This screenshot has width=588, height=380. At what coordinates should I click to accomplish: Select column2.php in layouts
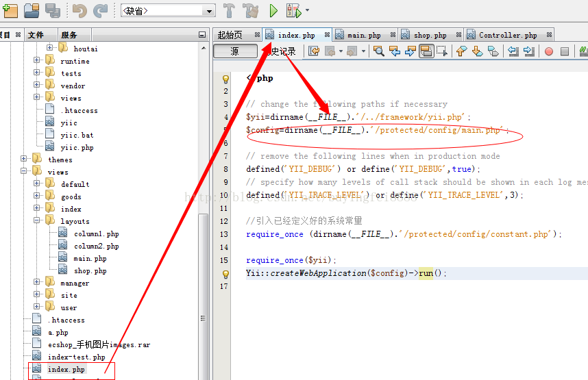(97, 246)
